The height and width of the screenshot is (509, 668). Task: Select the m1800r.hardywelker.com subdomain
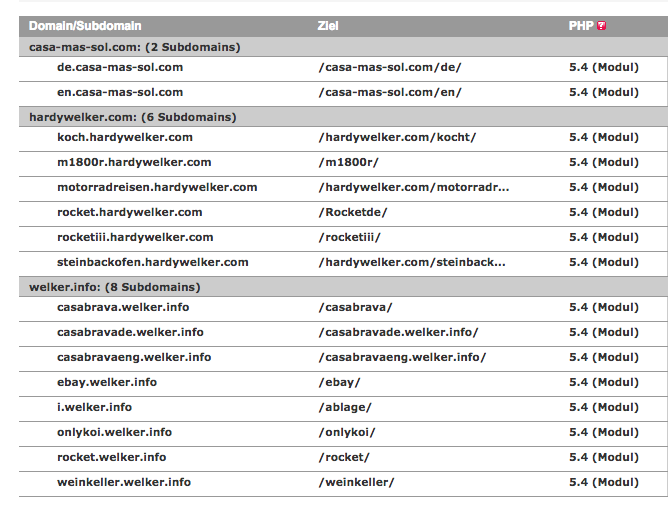tap(134, 162)
